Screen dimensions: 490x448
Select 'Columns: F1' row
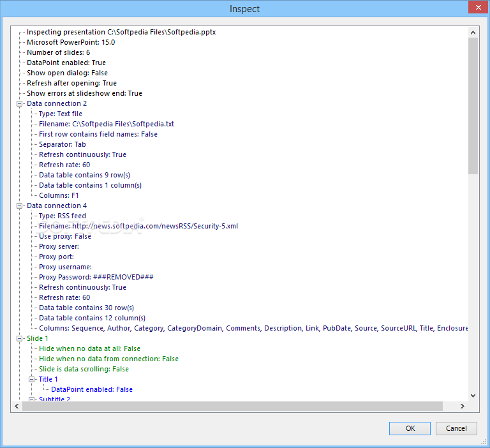[59, 196]
